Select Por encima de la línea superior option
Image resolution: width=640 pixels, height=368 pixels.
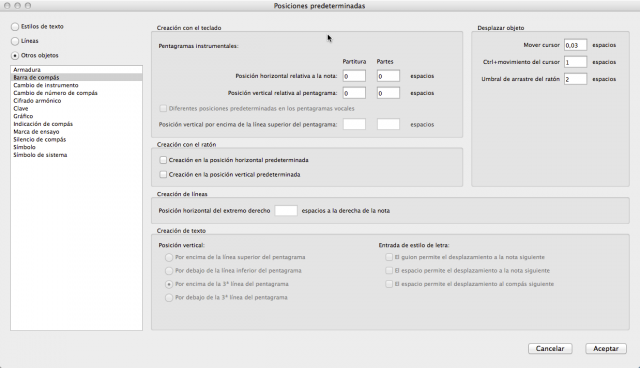tap(169, 257)
